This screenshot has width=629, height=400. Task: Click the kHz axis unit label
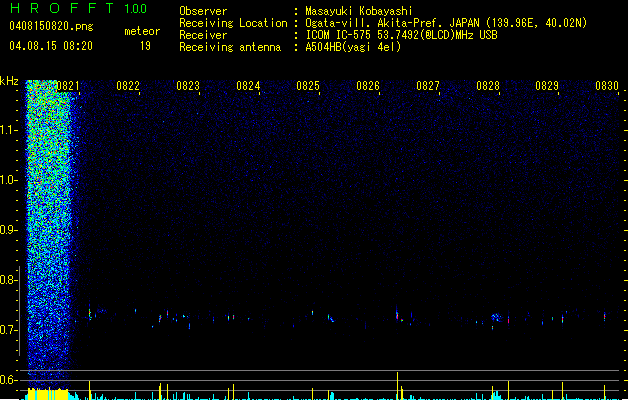tap(9, 81)
